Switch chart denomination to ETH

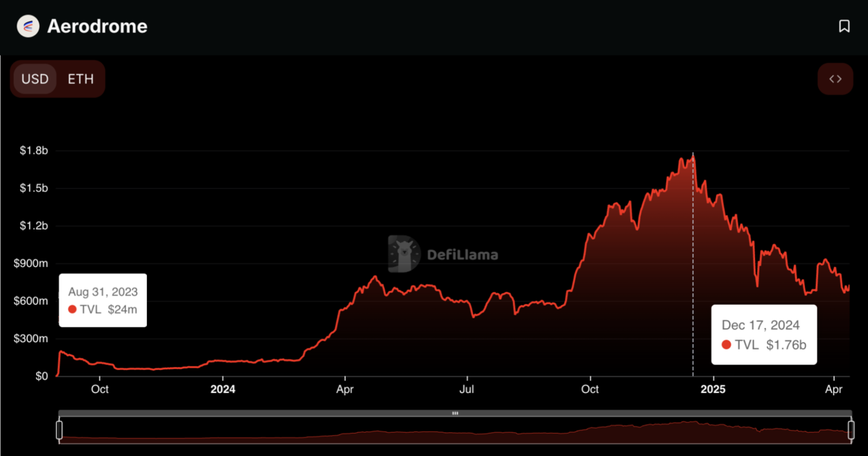coord(80,79)
